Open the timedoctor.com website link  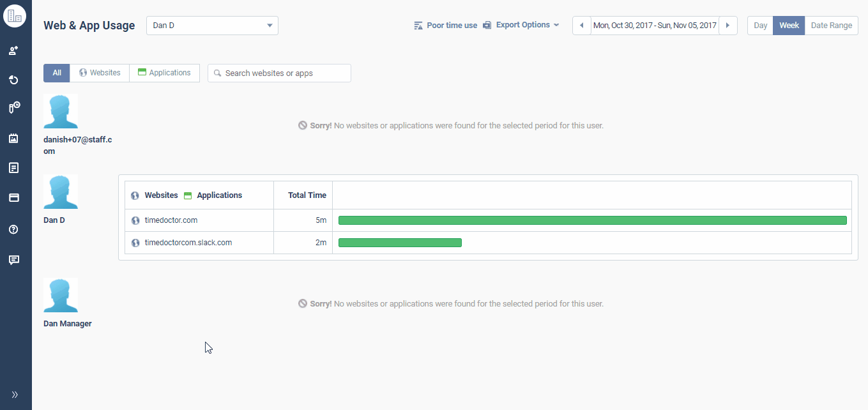tap(171, 220)
